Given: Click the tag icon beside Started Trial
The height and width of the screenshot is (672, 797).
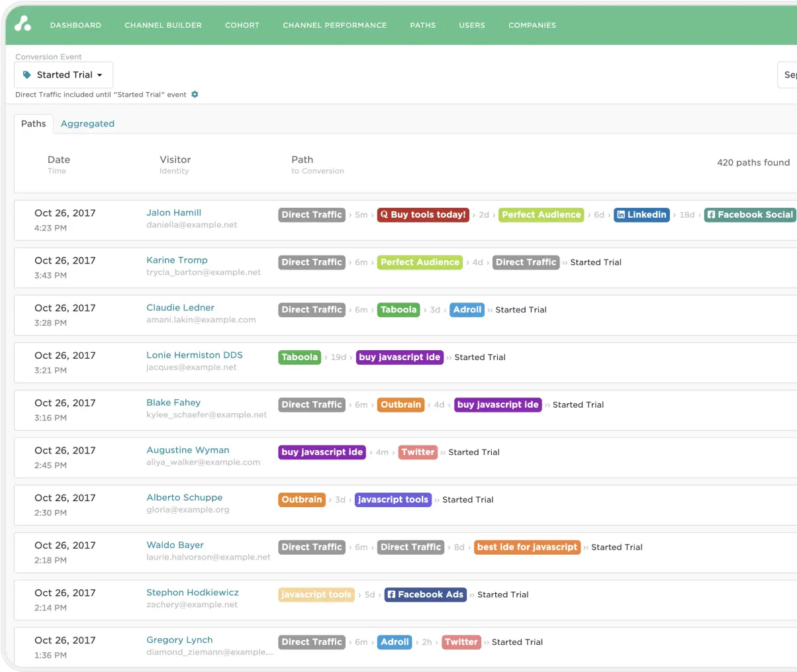Looking at the screenshot, I should click(x=27, y=75).
